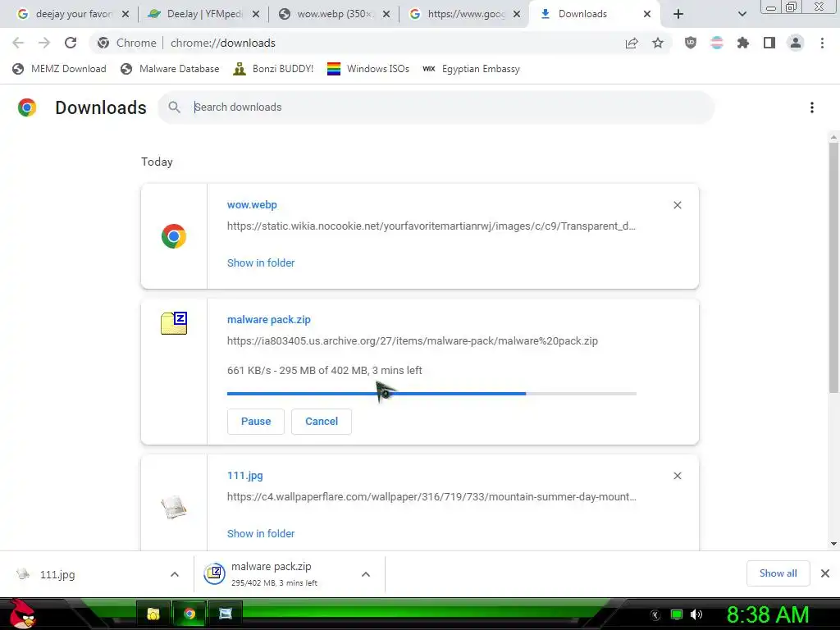This screenshot has height=630, width=840.
Task: Click the browser back arrow
Action: tap(18, 43)
